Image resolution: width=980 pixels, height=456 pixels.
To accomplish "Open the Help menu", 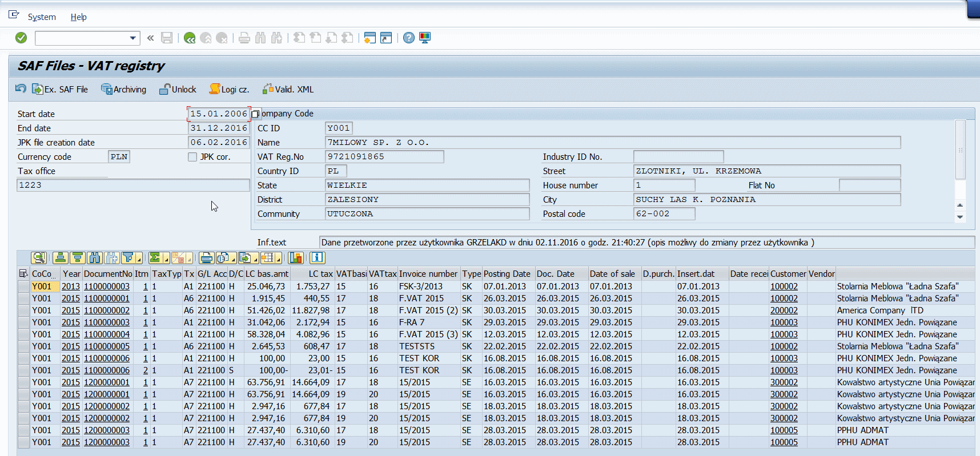I will click(x=78, y=17).
